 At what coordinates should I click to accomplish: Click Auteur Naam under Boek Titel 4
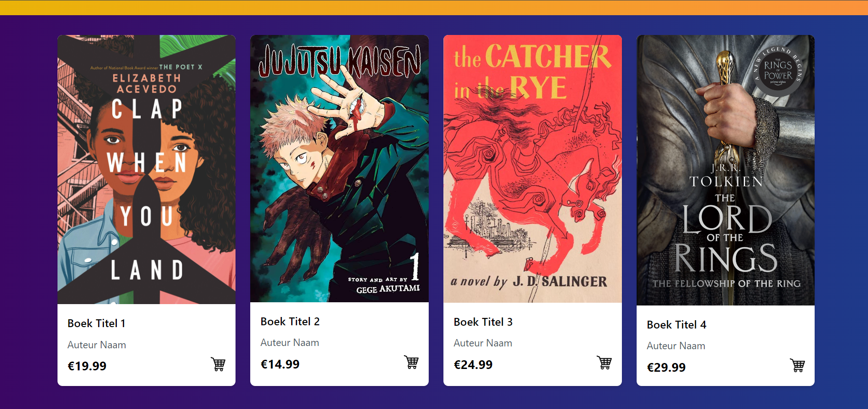676,346
